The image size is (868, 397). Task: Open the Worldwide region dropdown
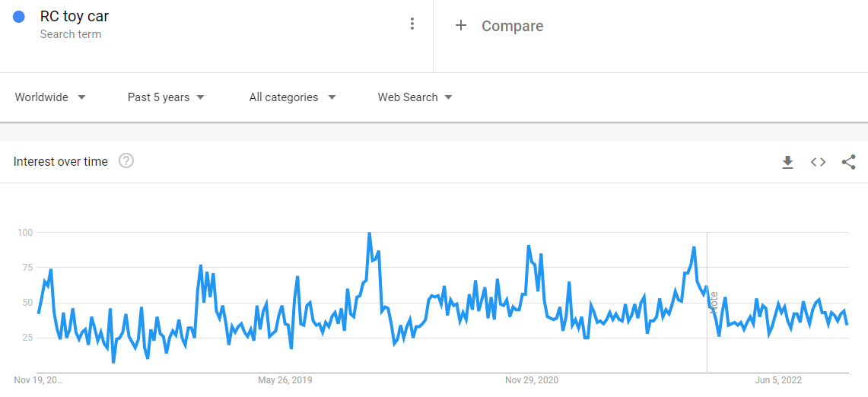50,97
